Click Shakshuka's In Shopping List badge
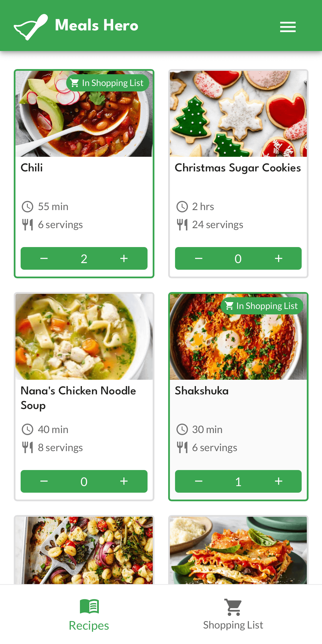The height and width of the screenshot is (644, 322). 262,306
